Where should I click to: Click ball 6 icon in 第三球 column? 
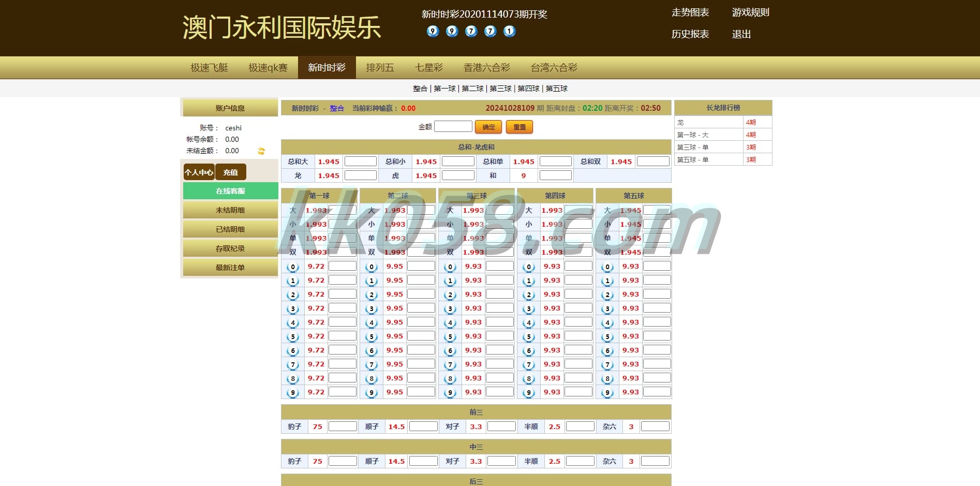tap(450, 351)
